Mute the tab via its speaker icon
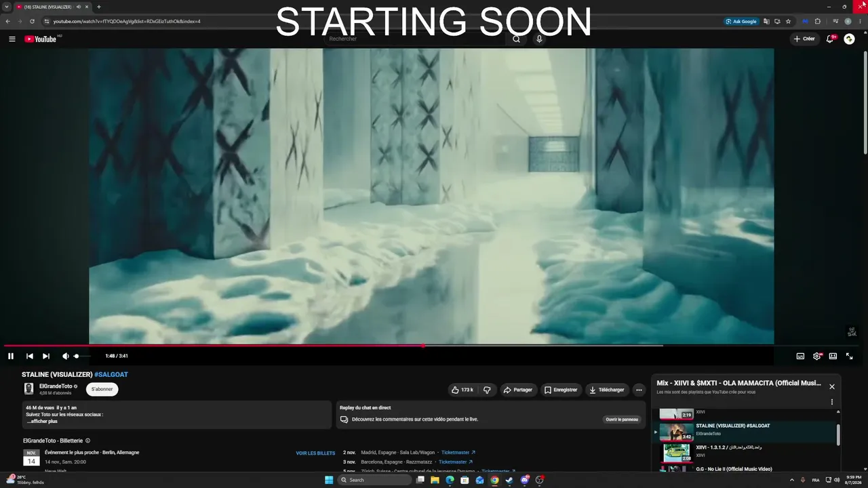Screen dimensions: 868x488 [x=79, y=7]
